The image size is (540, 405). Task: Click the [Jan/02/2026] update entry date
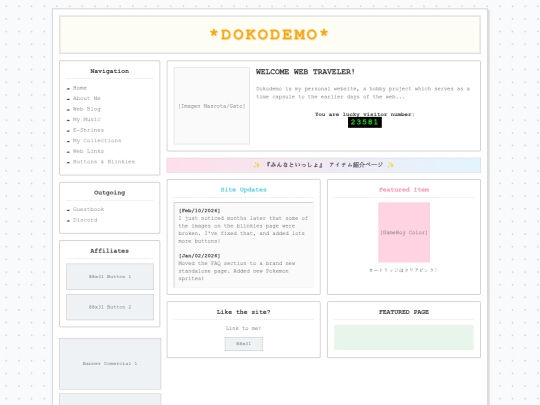[x=199, y=256]
